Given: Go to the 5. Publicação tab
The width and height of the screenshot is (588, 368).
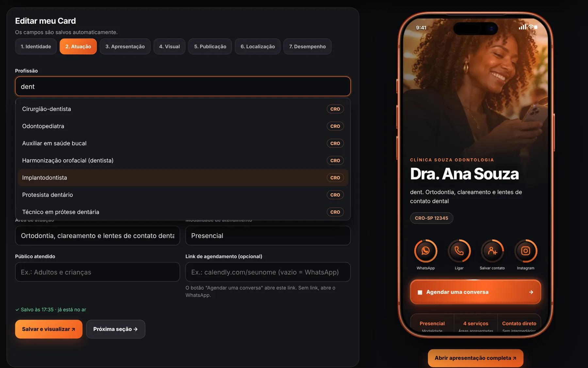Looking at the screenshot, I should coord(210,46).
